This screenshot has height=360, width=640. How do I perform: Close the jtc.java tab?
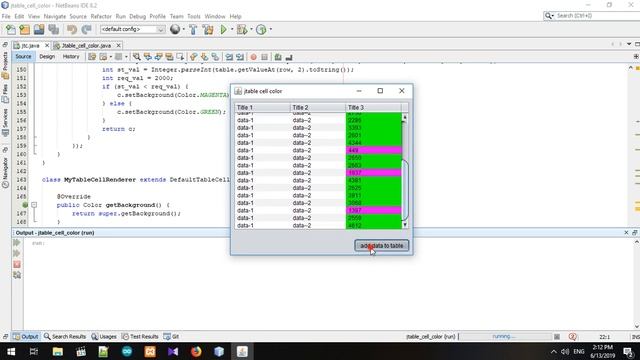[x=47, y=45]
